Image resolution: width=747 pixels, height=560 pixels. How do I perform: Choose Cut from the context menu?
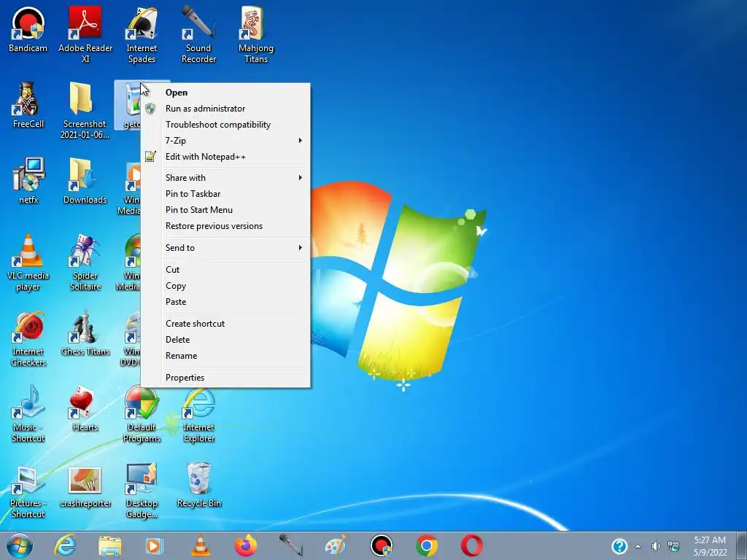coord(226,270)
